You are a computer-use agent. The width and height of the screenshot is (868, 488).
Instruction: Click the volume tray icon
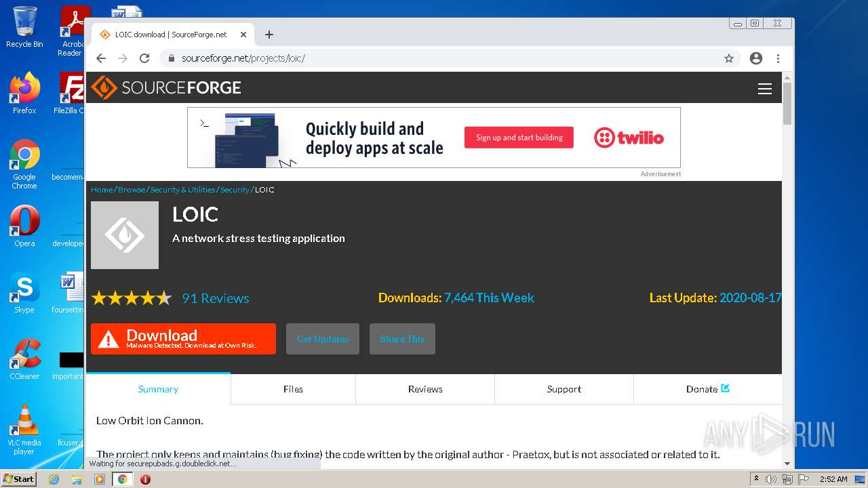[771, 479]
